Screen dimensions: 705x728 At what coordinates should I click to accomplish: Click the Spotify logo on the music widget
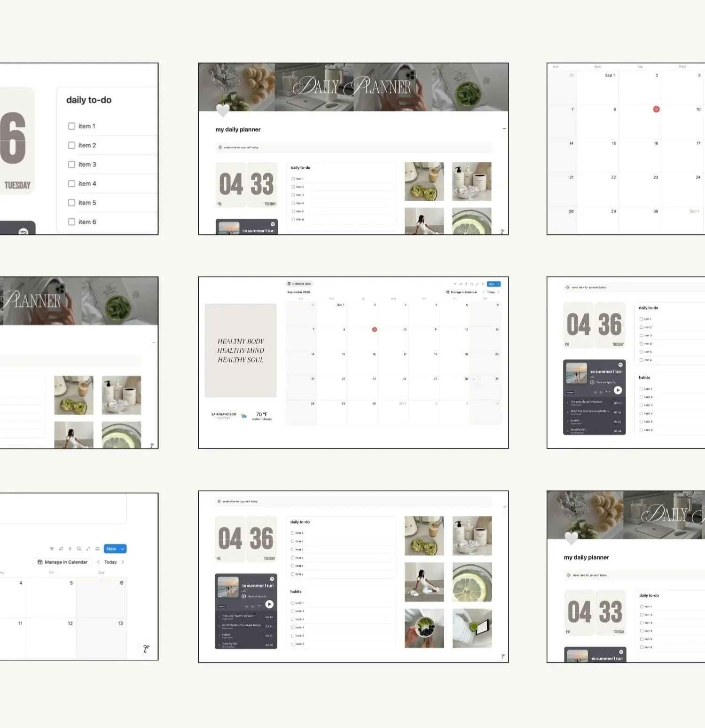click(x=272, y=578)
